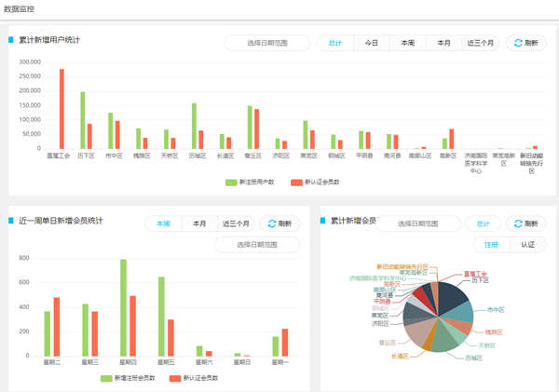Click the 星期日 axis label
This screenshot has height=392, width=559.
(x=242, y=362)
